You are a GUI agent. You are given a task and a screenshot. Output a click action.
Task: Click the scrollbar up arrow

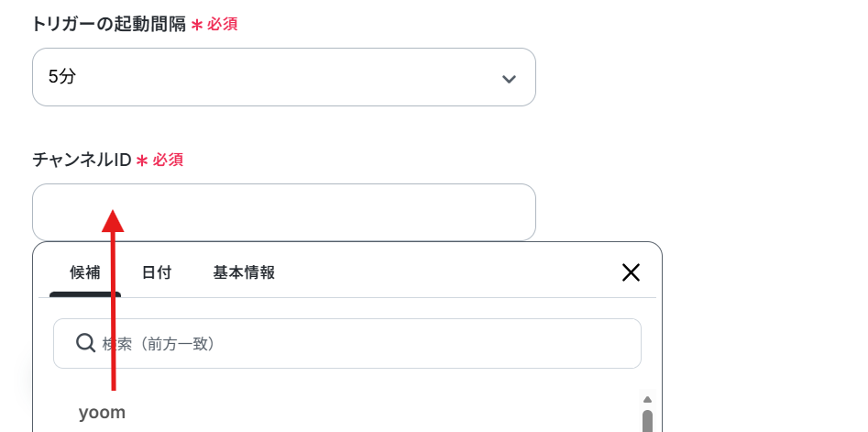647,399
